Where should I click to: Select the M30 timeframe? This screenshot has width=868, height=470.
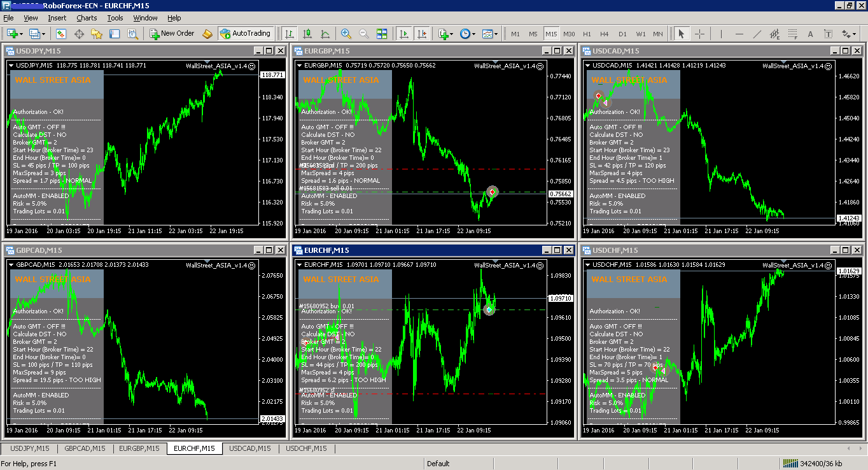(569, 34)
